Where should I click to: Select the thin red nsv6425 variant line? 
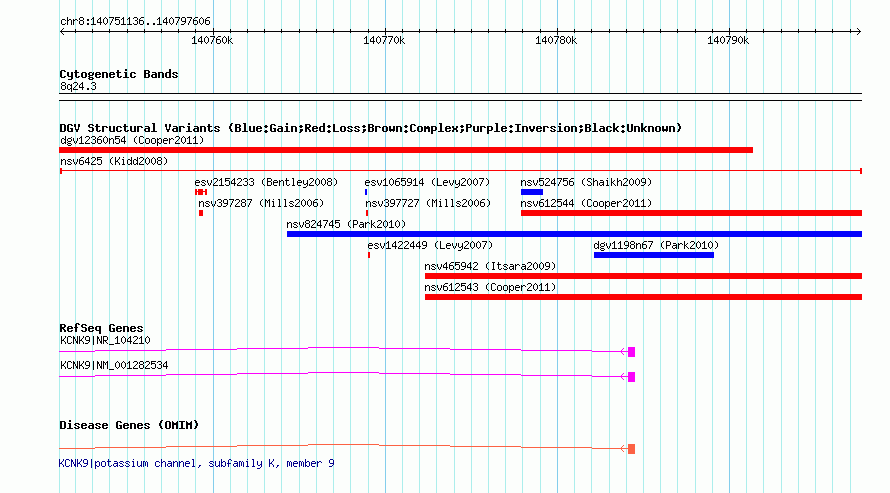461,171
